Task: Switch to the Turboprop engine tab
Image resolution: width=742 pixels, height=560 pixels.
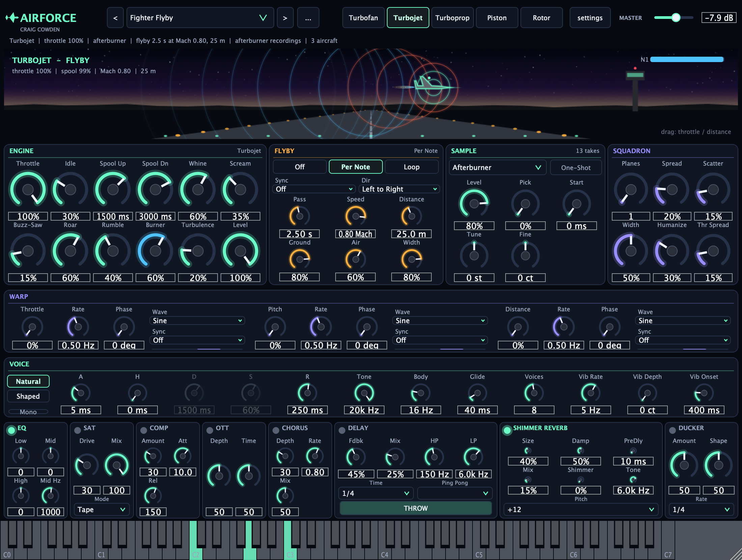Action: point(452,18)
